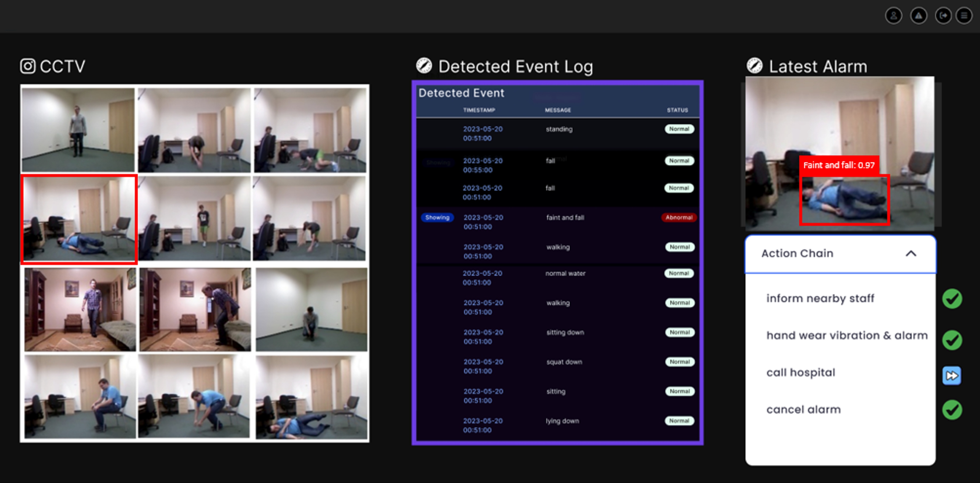Toggle the inform nearby staff checkmark

click(952, 299)
